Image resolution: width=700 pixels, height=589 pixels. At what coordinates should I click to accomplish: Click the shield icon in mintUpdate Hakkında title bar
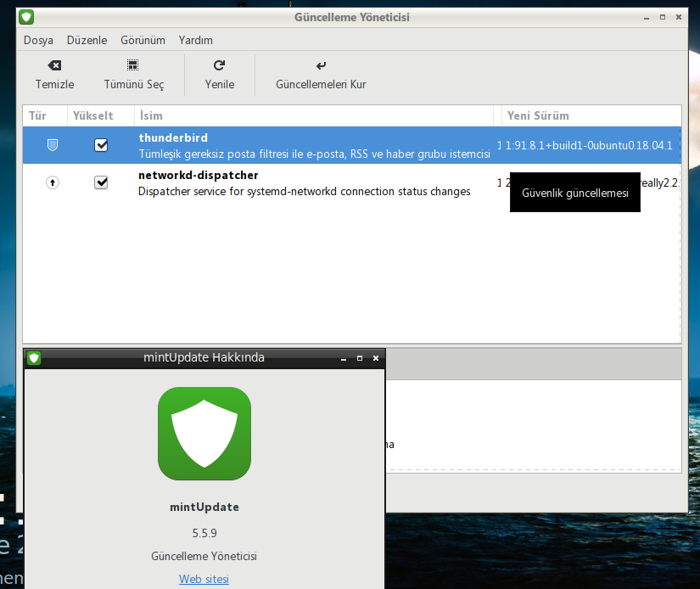[x=34, y=358]
